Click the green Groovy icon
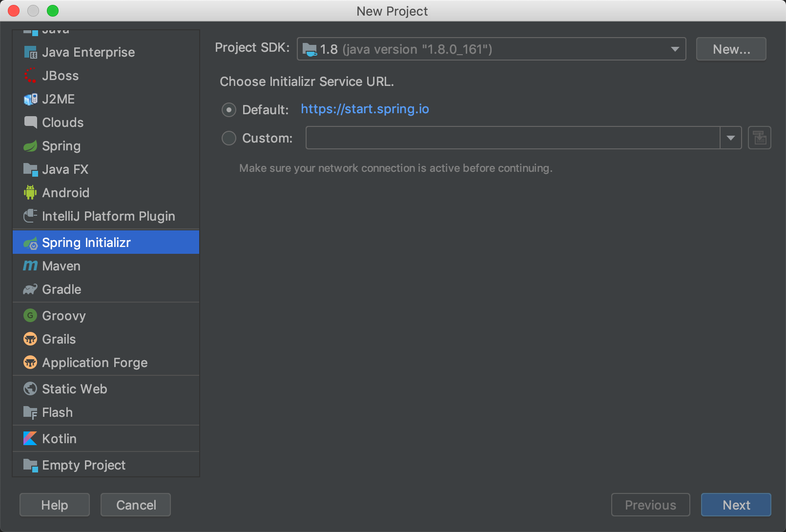The height and width of the screenshot is (532, 786). point(30,316)
